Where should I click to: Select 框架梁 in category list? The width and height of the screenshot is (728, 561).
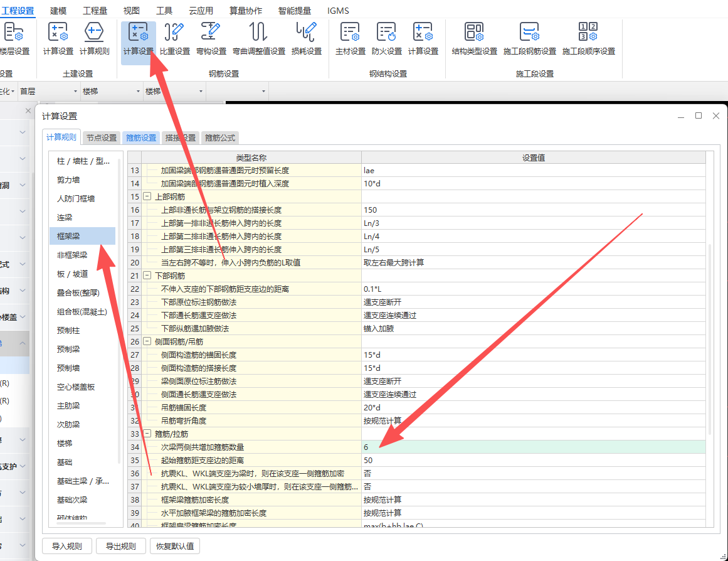83,236
